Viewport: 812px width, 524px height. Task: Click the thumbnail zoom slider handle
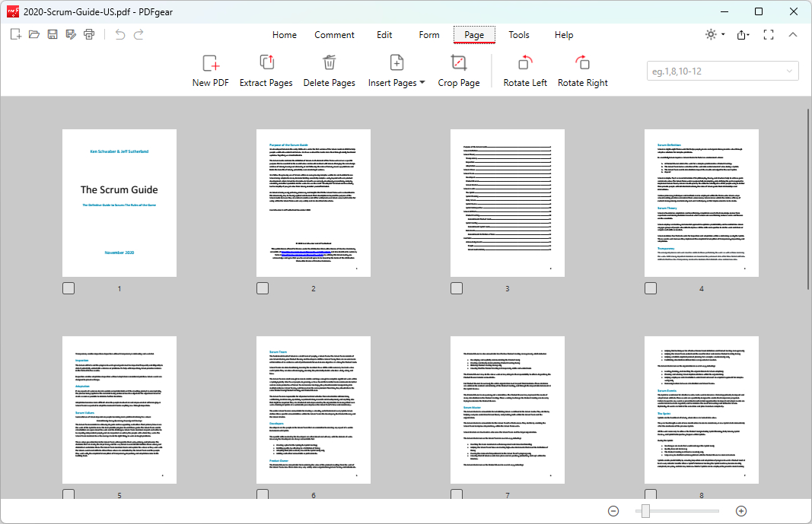point(645,511)
